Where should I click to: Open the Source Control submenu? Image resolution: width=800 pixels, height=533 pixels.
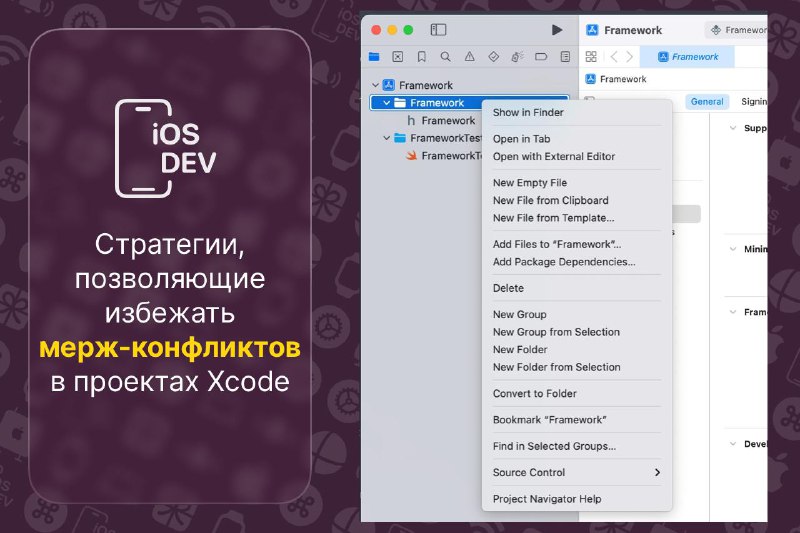(x=577, y=473)
